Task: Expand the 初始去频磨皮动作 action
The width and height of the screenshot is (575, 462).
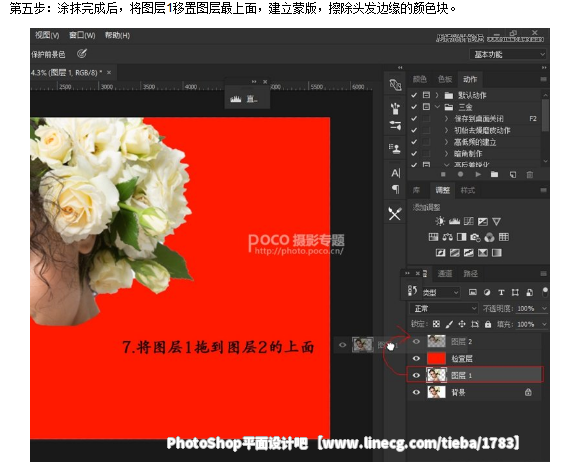Action: point(446,130)
